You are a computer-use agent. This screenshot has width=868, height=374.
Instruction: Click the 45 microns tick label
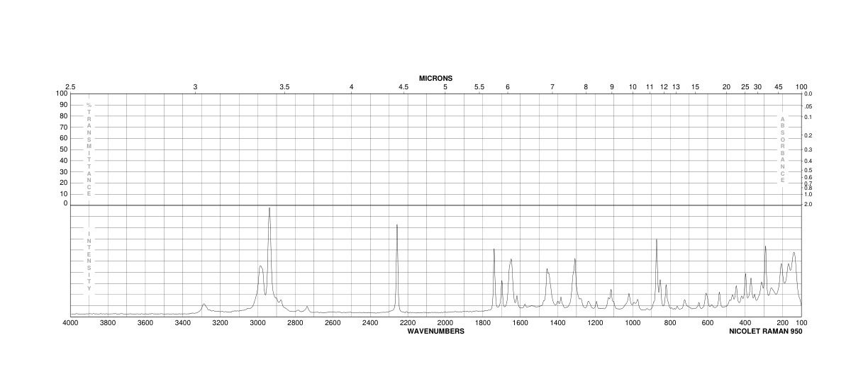779,86
